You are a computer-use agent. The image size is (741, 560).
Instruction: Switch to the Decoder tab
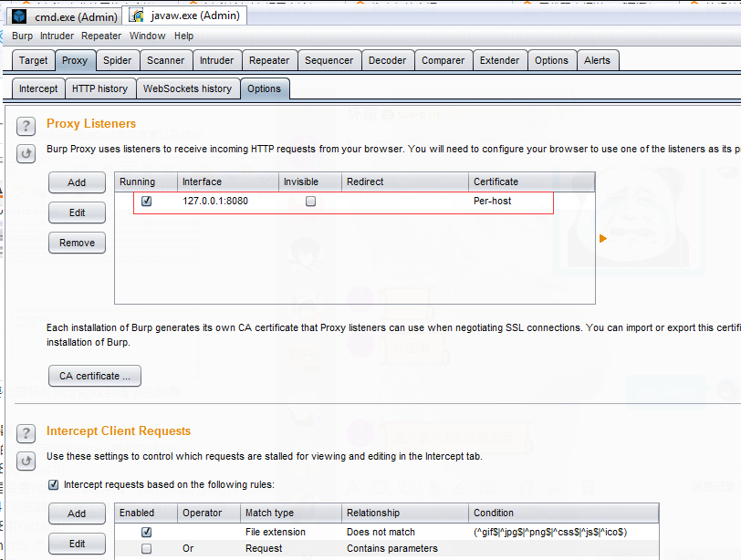387,60
